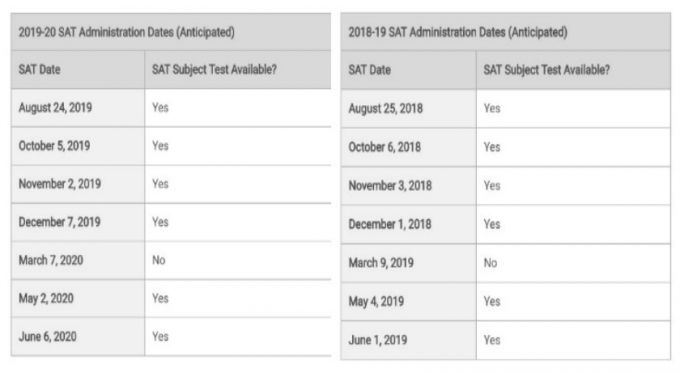Click Subject Test Available header in 2018-19 table
680x373 pixels.
coord(546,70)
